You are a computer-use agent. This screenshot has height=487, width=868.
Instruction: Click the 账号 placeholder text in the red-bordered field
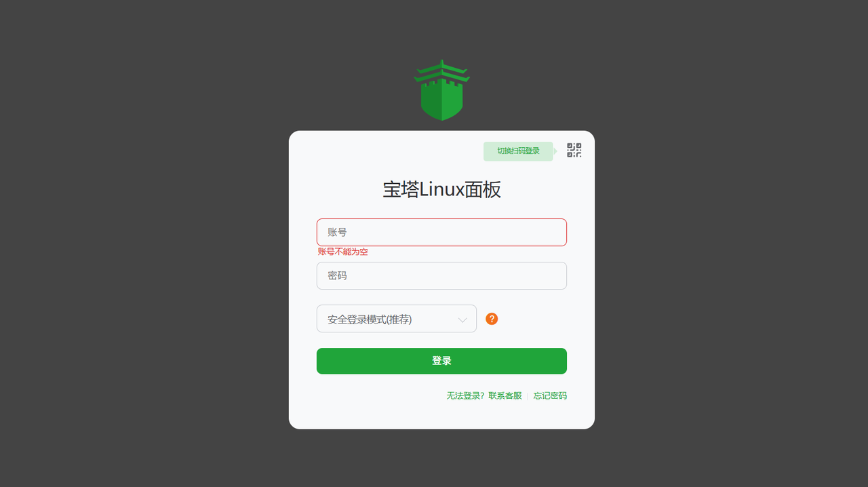337,232
